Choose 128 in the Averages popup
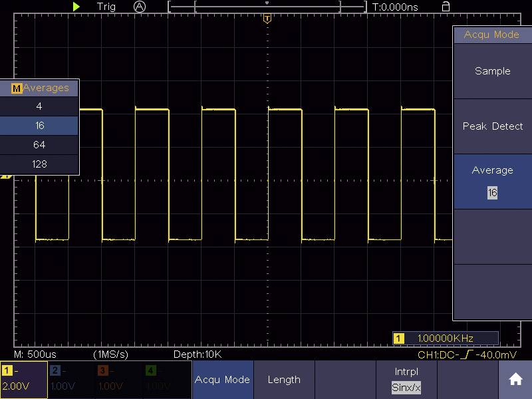This screenshot has width=532, height=399. coord(39,164)
